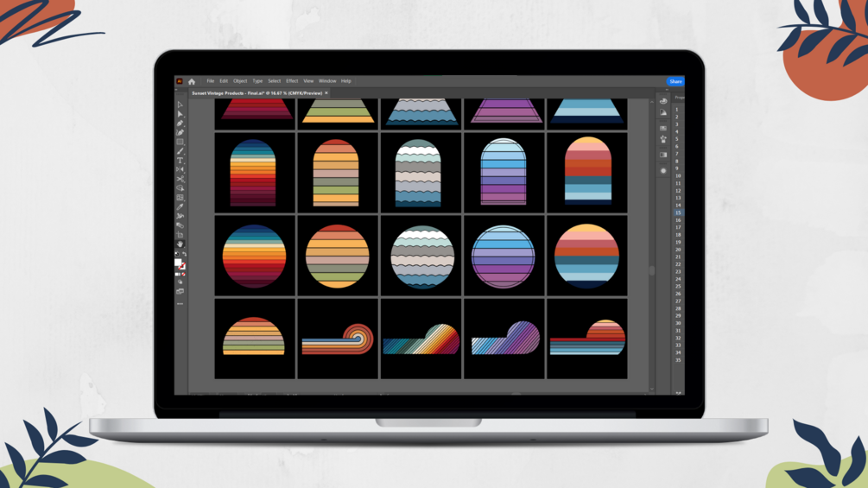Open the Window menu

click(327, 81)
